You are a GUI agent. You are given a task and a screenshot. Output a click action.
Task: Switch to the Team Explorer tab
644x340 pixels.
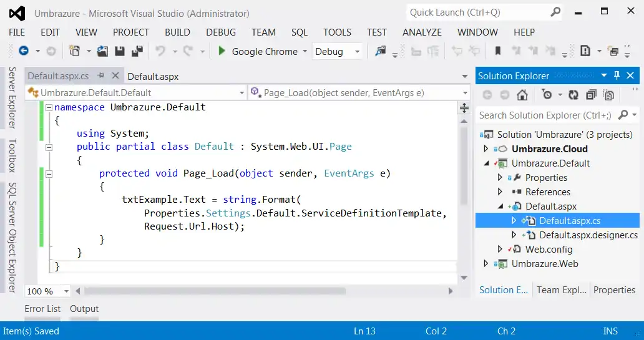click(x=561, y=290)
